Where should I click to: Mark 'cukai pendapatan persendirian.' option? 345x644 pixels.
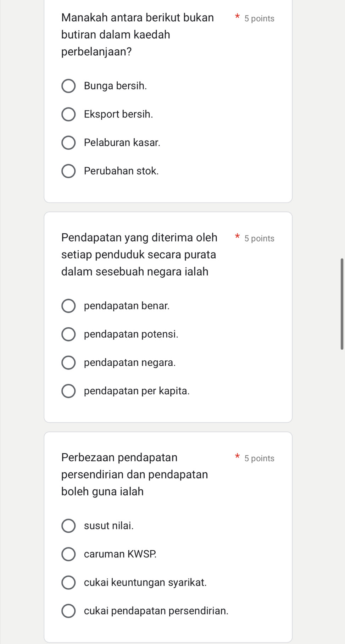pos(68,611)
